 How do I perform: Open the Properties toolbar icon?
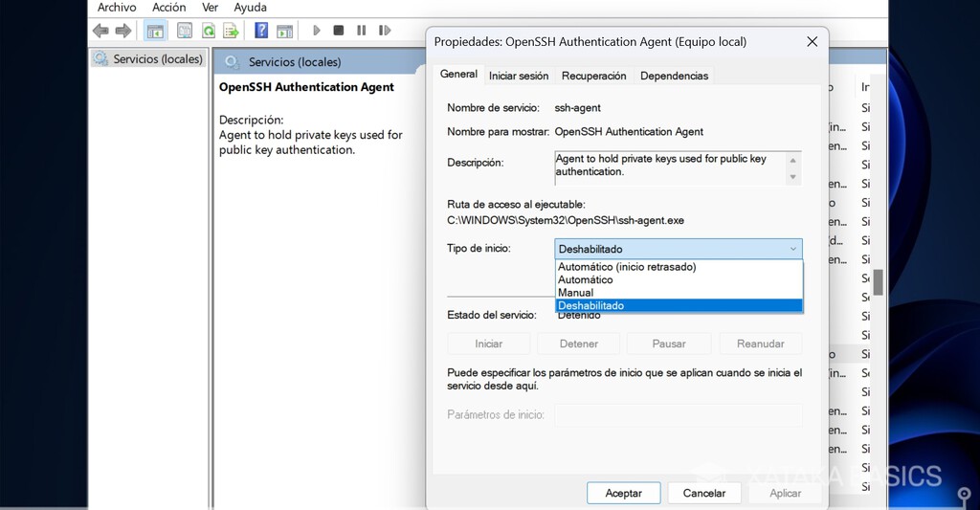[x=185, y=31]
